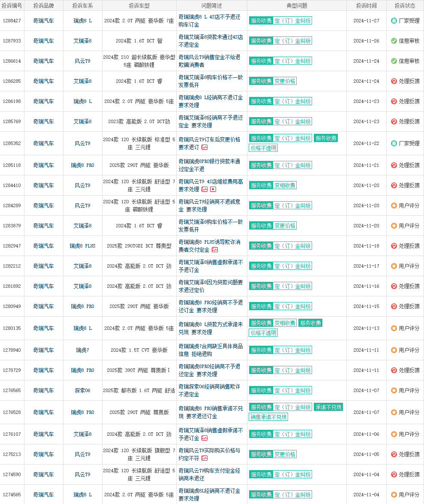Click the 价格不透明 tag in row 1285352
The height and width of the screenshot is (504, 424).
pyautogui.click(x=263, y=148)
